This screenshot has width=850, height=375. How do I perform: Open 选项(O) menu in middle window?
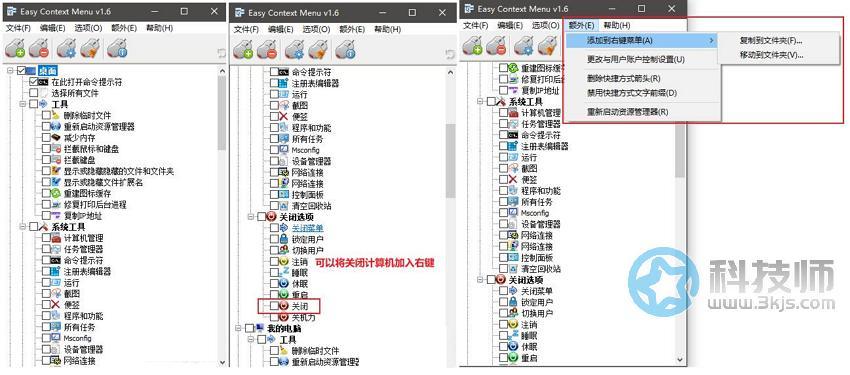pos(316,29)
